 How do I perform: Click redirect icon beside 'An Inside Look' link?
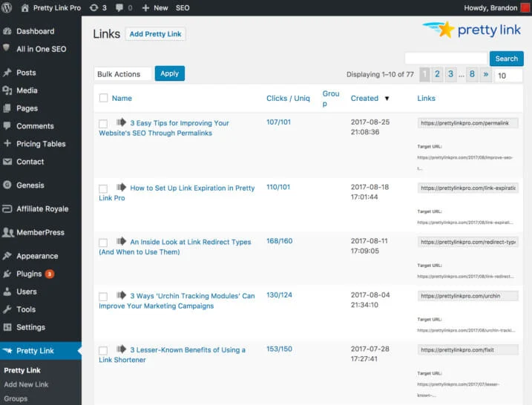pyautogui.click(x=121, y=241)
